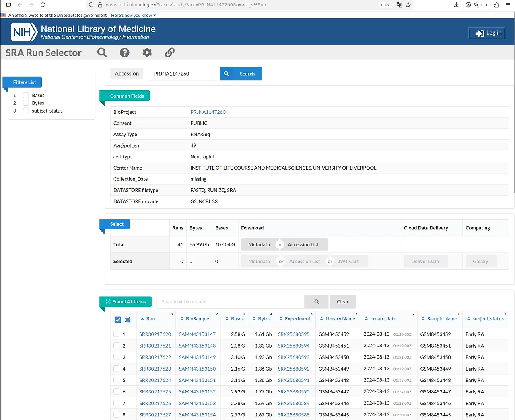Click the blue Search button
The height and width of the screenshot is (420, 515).
pos(241,74)
